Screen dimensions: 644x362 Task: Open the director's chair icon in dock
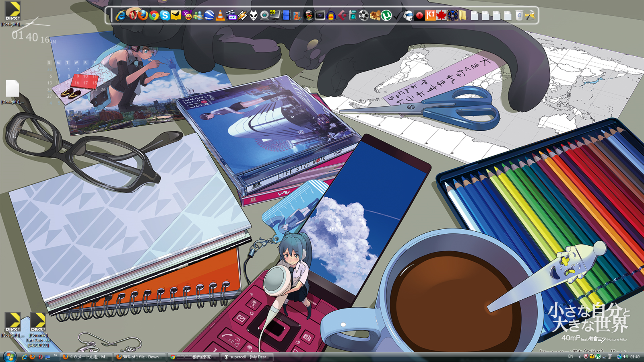coord(308,16)
